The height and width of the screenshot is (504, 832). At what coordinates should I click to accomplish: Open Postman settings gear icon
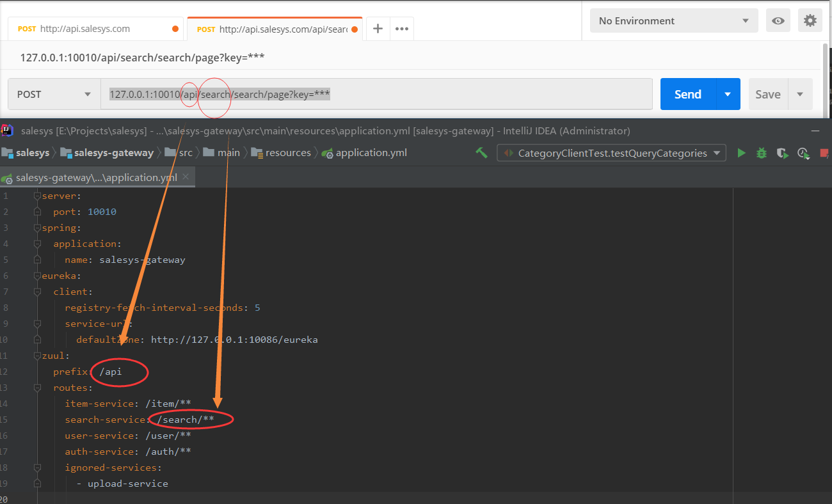810,20
